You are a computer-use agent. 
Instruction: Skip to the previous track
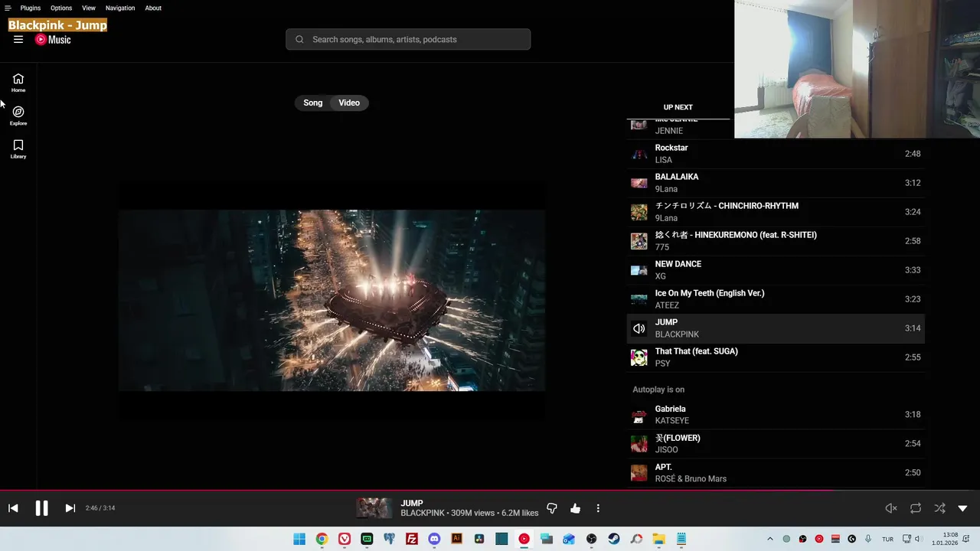(13, 508)
